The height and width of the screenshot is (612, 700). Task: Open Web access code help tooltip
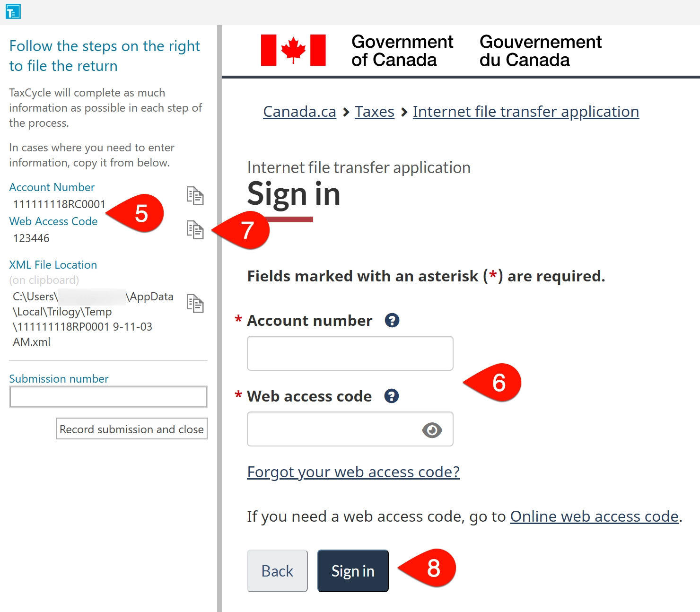(x=392, y=396)
